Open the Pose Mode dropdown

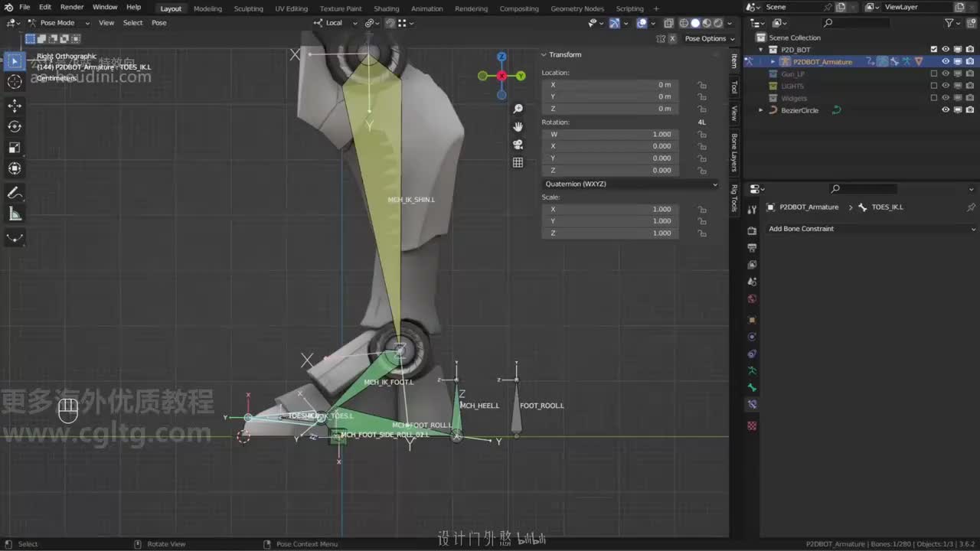[58, 23]
